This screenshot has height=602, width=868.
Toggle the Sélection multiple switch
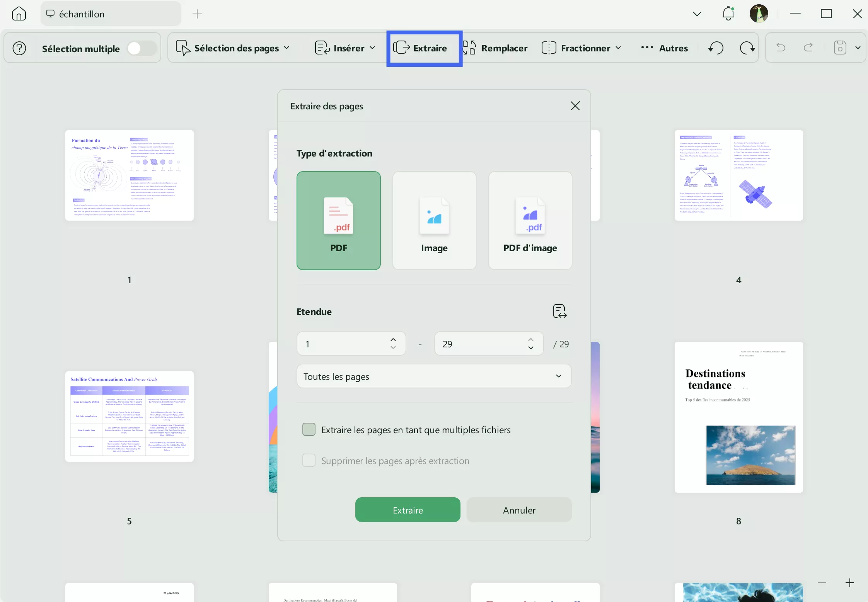pyautogui.click(x=142, y=48)
